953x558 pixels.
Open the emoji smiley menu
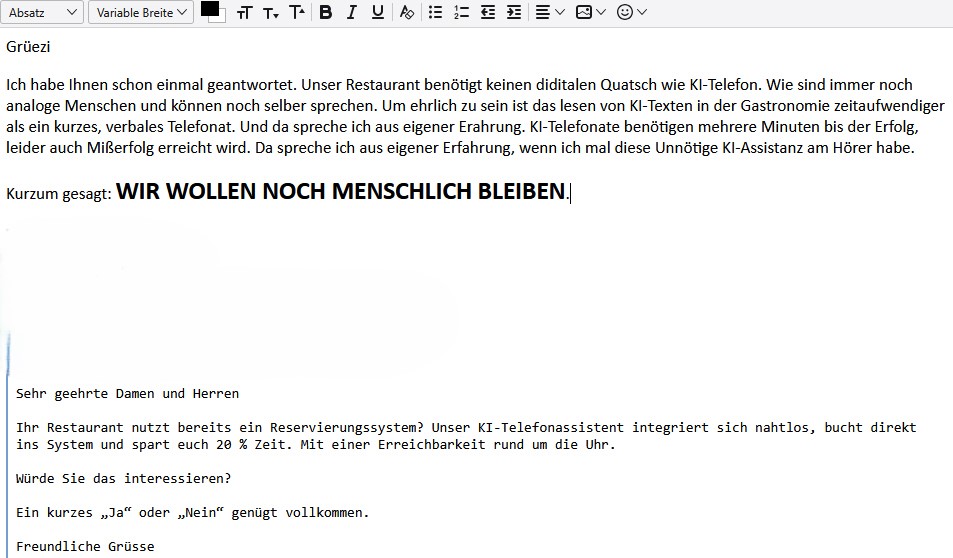[x=632, y=12]
